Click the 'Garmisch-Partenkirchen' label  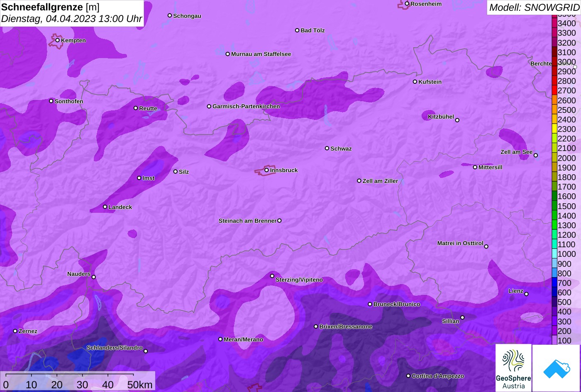coord(246,106)
